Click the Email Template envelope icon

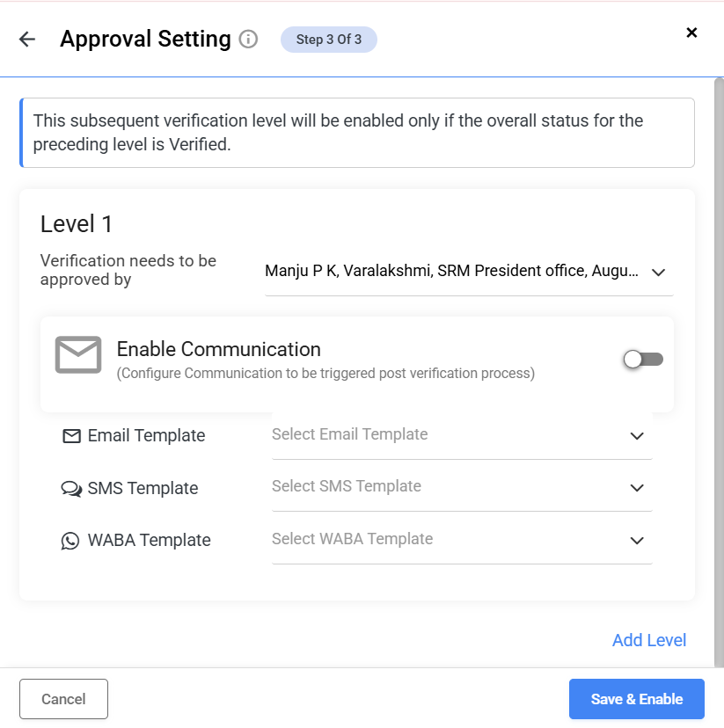71,436
